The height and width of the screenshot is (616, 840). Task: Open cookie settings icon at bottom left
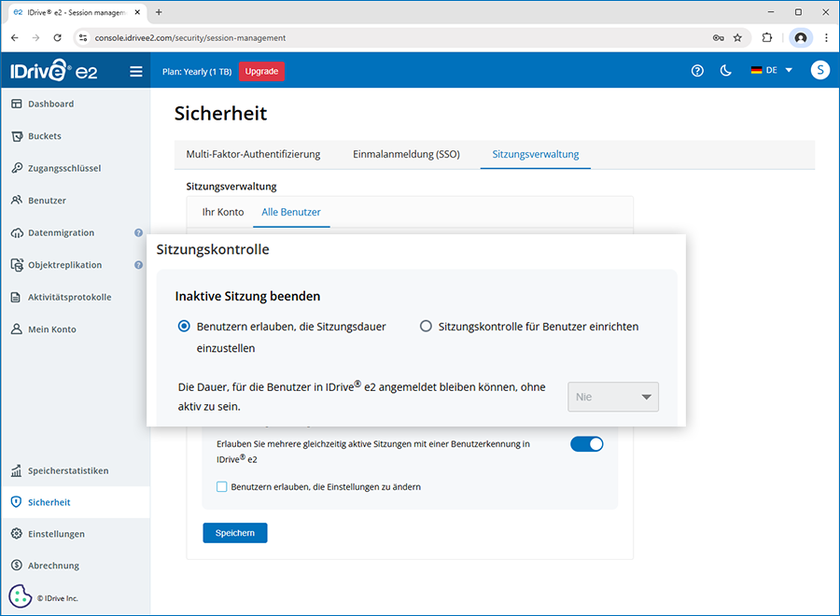click(x=20, y=596)
